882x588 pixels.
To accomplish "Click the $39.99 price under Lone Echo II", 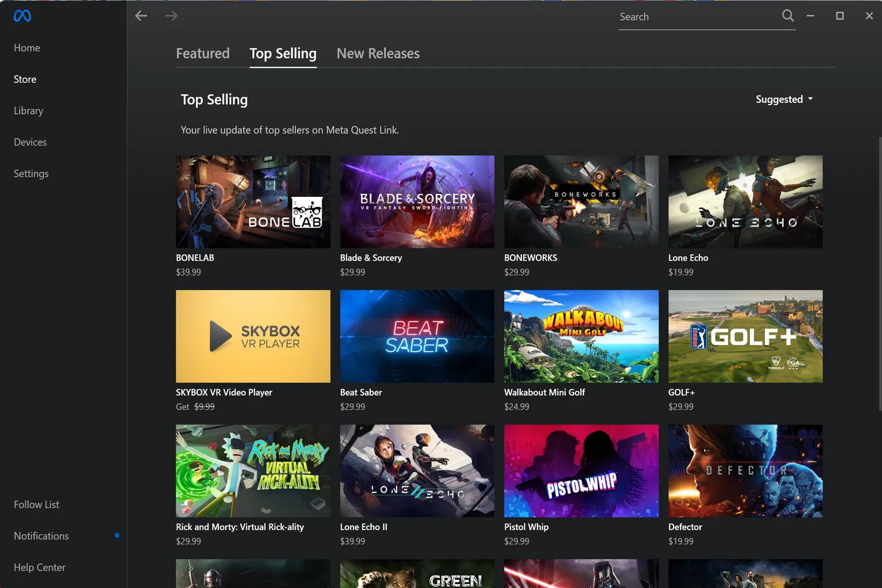I will coord(353,541).
